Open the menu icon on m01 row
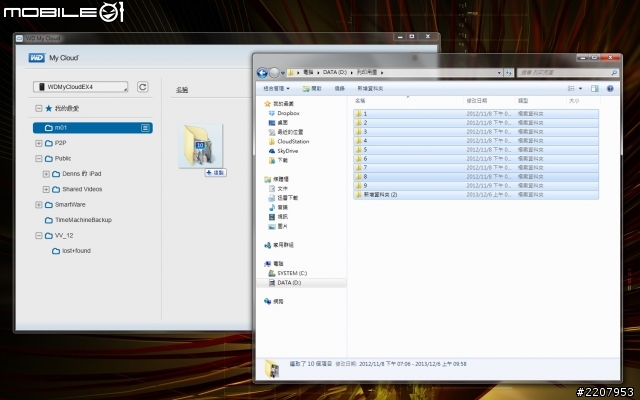Image resolution: width=640 pixels, height=400 pixels. click(x=145, y=128)
